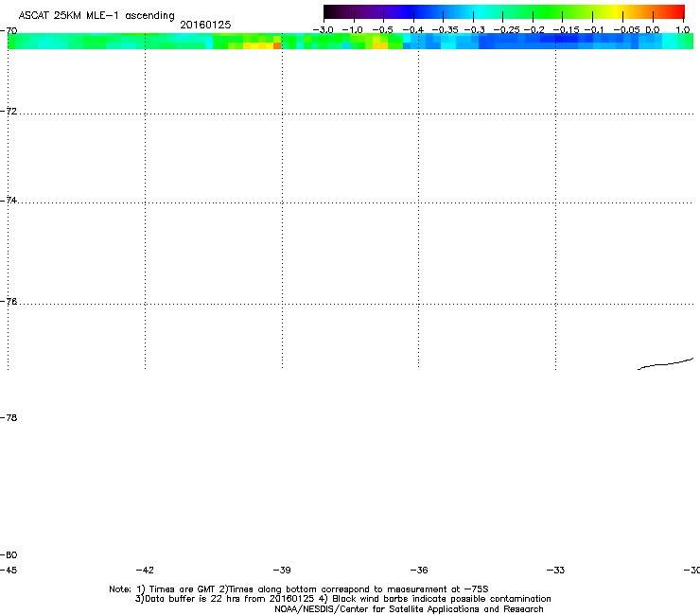The image size is (700, 615).
Task: Select the -0.25 color scale label
Action: coord(506,30)
